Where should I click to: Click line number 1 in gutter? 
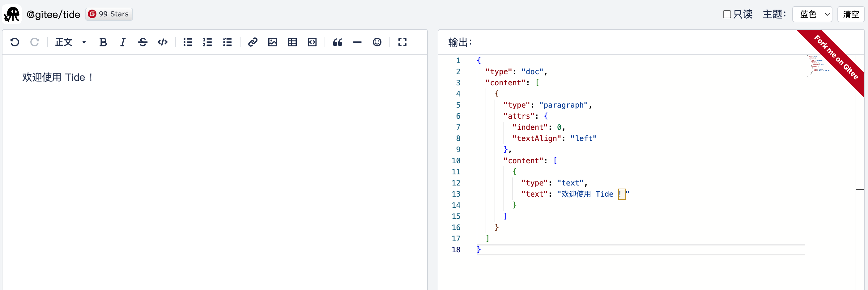pos(458,61)
